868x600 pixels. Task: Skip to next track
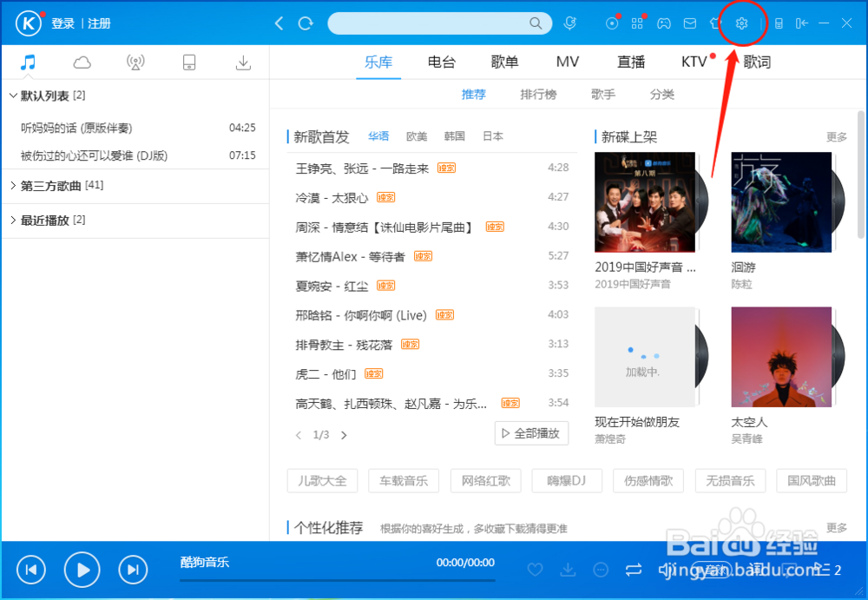click(x=133, y=569)
